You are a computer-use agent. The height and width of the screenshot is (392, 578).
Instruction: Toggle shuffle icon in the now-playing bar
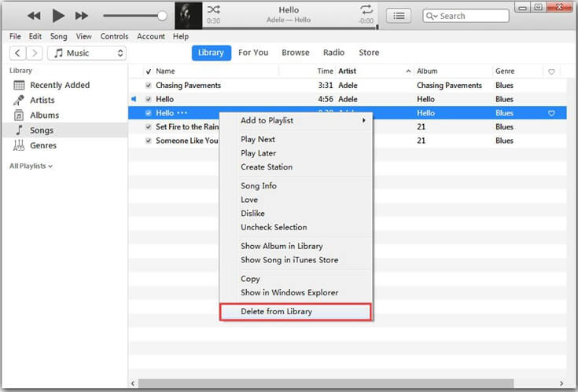213,9
